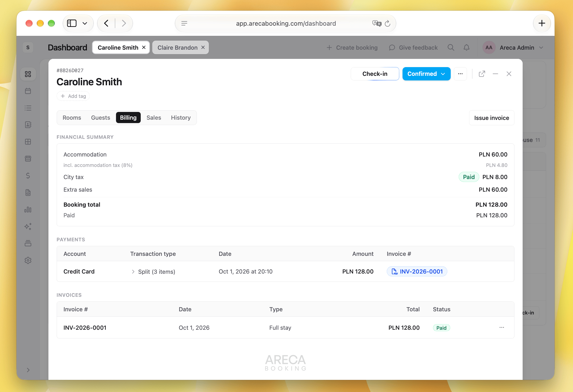Expand the Split (3 items) transaction
The image size is (573, 392).
pos(133,272)
